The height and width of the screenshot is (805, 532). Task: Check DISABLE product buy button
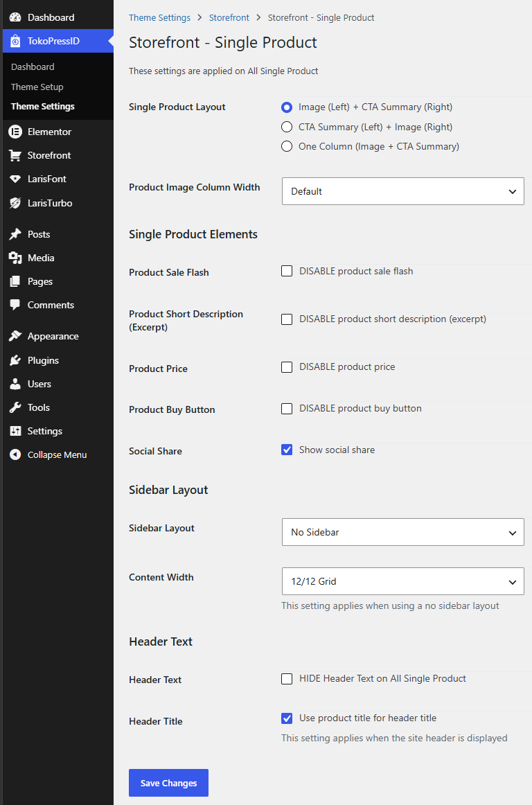coord(287,409)
